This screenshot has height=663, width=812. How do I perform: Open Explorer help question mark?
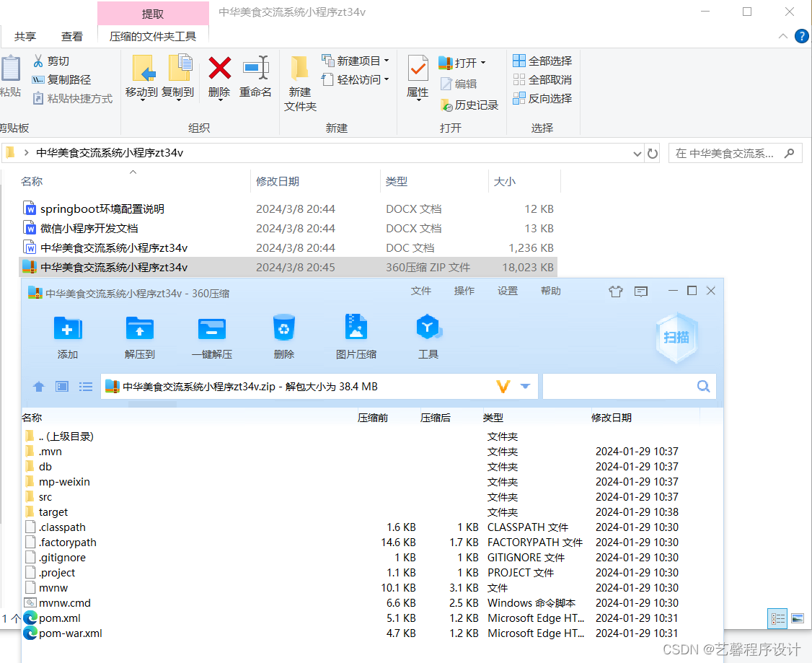(801, 36)
